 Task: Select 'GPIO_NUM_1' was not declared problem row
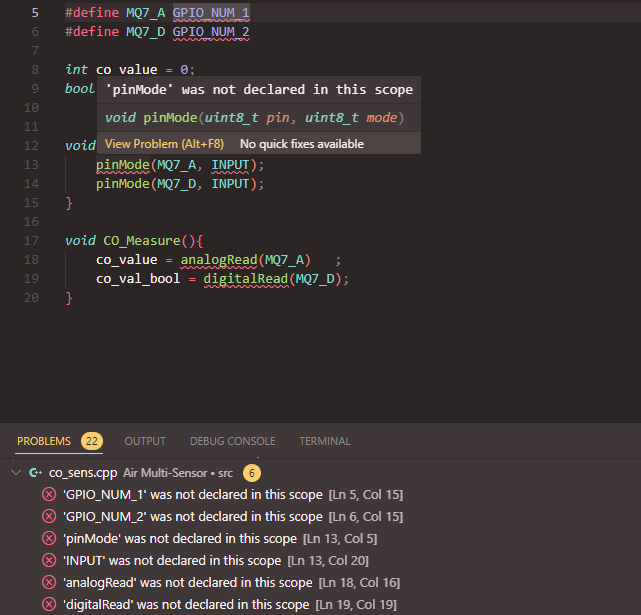tap(320, 494)
